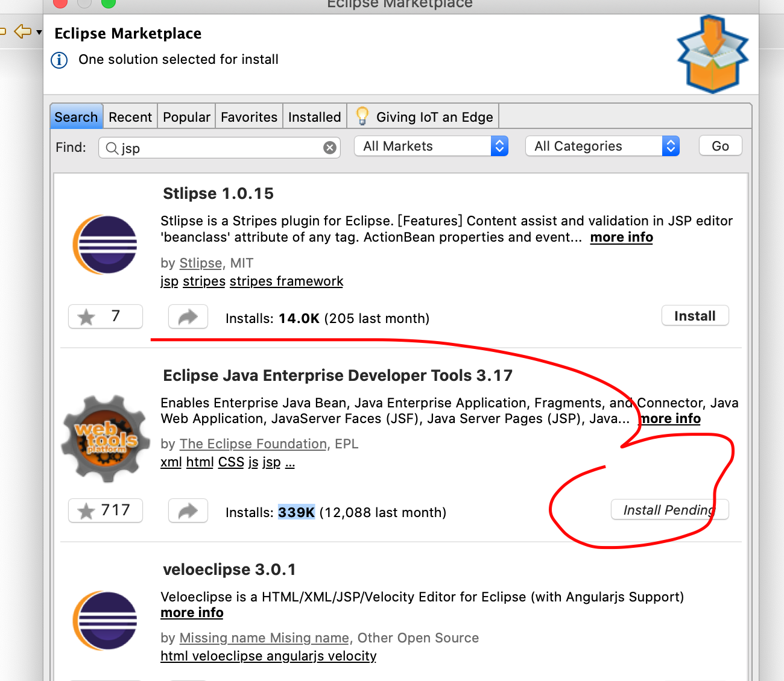784x681 pixels.
Task: Click the info icon beside solution message
Action: click(59, 60)
